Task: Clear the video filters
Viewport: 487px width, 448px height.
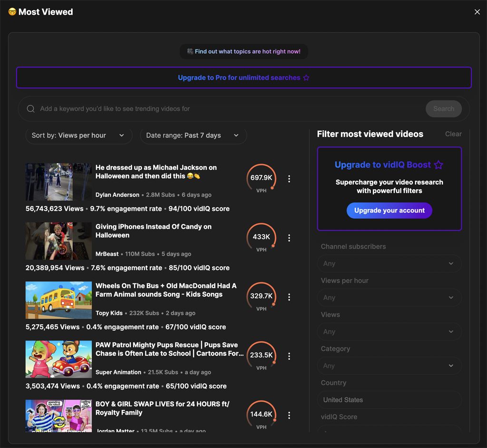Action: pos(453,134)
